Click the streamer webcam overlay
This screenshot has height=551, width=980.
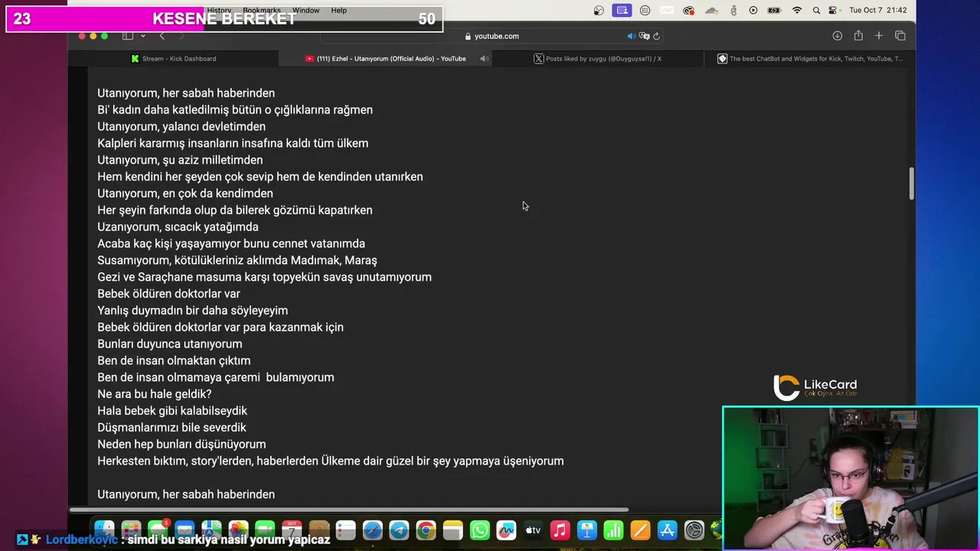851,478
